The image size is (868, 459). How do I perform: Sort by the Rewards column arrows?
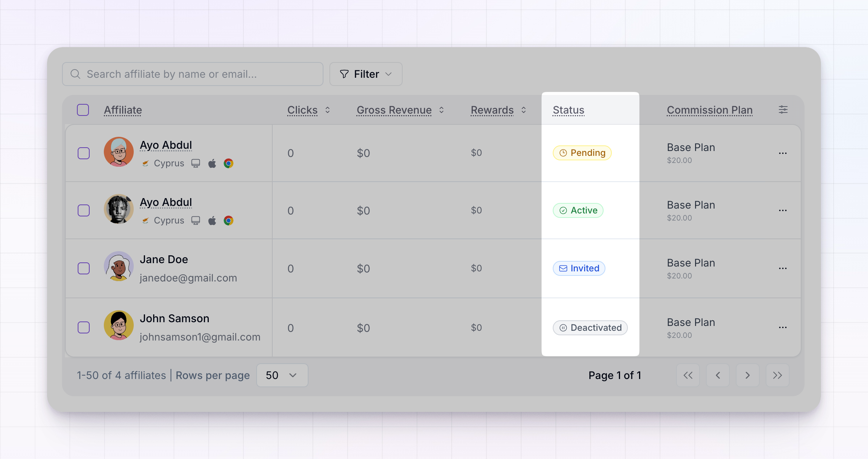click(524, 110)
